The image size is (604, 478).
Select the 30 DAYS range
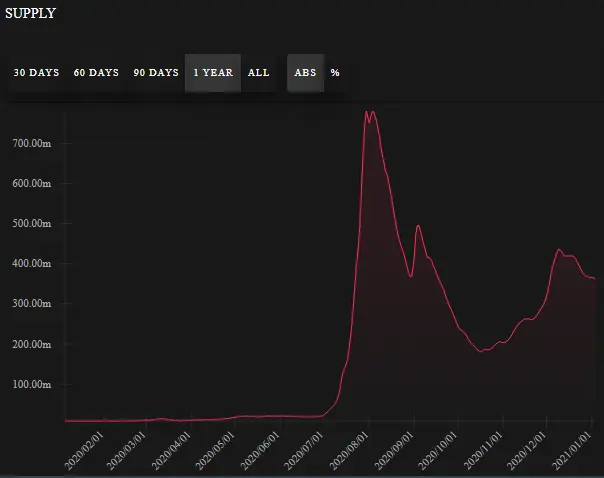point(37,73)
